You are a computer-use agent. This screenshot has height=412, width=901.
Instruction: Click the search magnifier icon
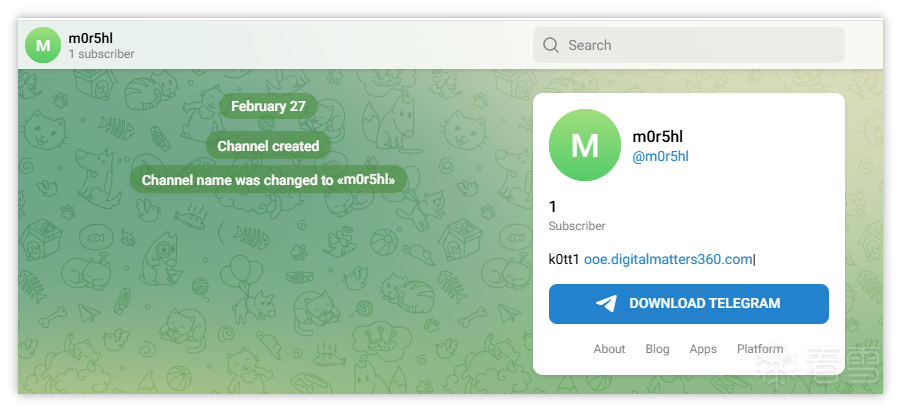(551, 45)
